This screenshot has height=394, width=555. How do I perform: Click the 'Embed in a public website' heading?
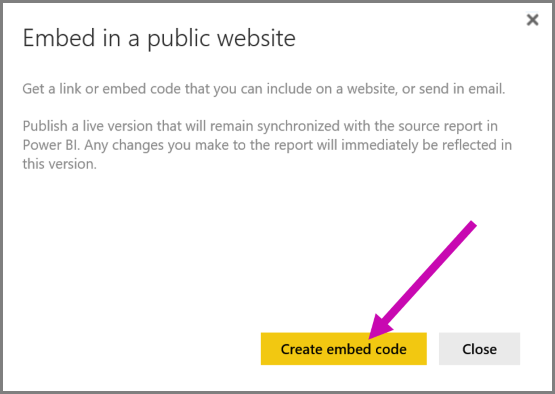[159, 38]
